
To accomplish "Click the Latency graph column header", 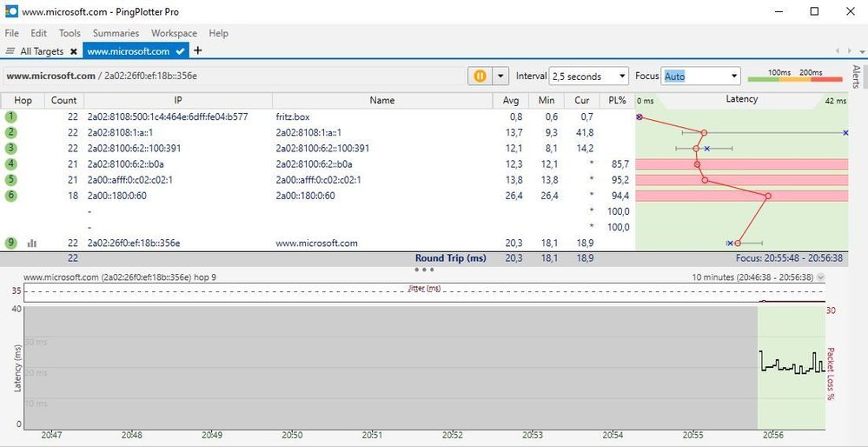I will pyautogui.click(x=741, y=100).
